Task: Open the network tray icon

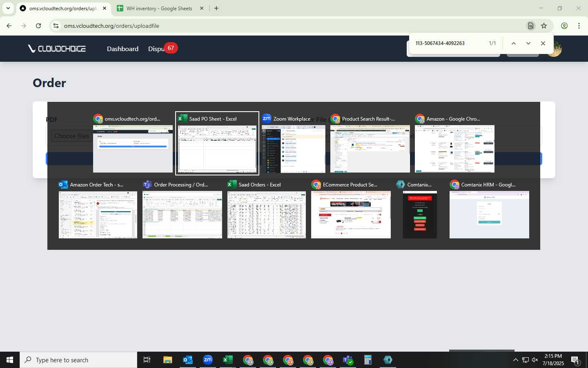Action: tap(526, 360)
